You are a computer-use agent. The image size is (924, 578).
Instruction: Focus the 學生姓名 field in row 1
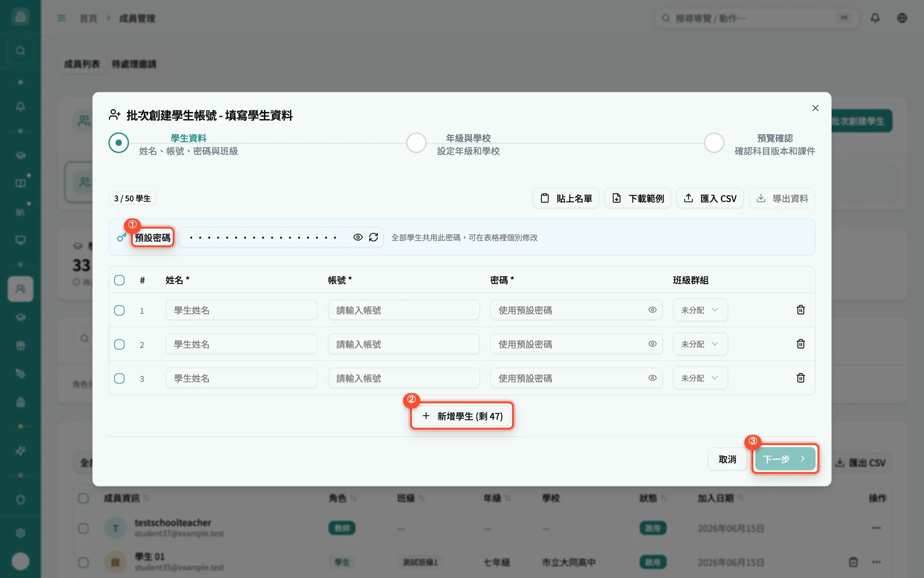click(241, 310)
